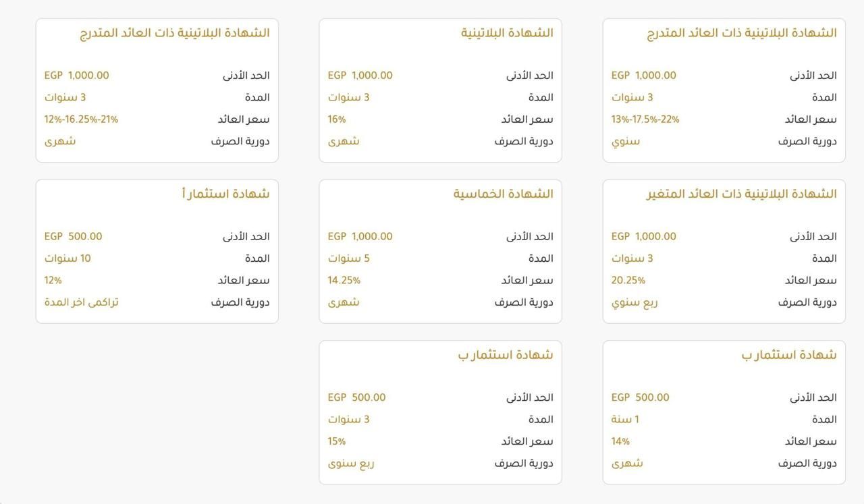This screenshot has width=864, height=504.
Task: Open one-year شهادة استثمار ب card title
Action: (788, 355)
